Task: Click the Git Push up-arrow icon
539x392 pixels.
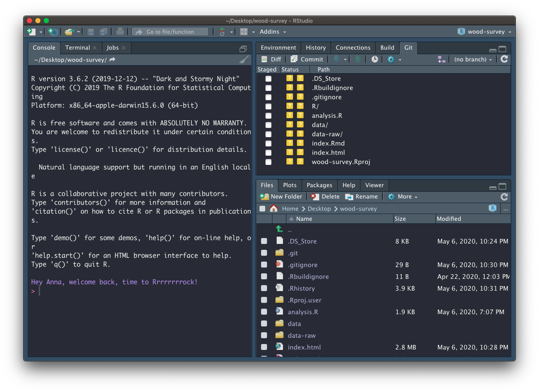Action: pyautogui.click(x=358, y=59)
